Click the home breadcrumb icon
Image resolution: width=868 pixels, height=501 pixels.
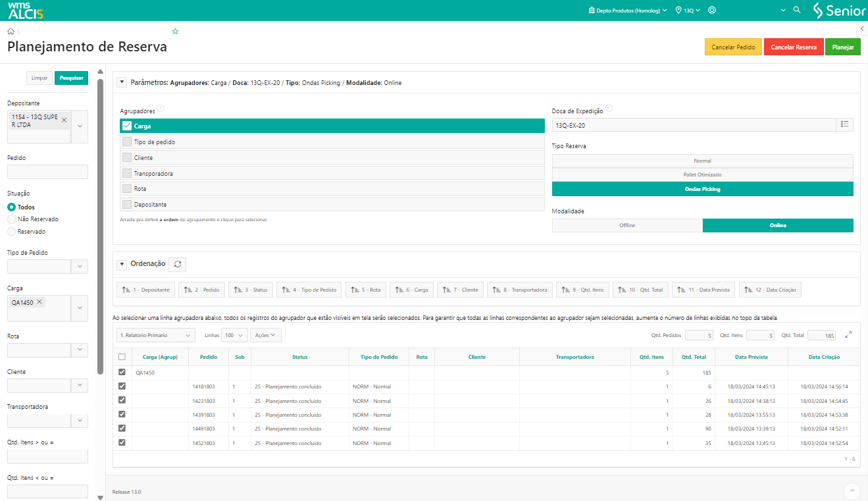11,32
